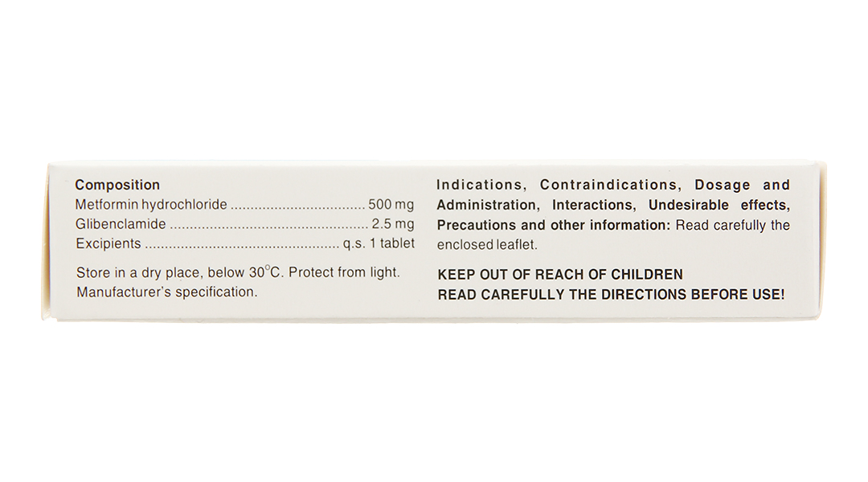Click the bold word Indications
The width and height of the screenshot is (868, 482).
coord(482,186)
